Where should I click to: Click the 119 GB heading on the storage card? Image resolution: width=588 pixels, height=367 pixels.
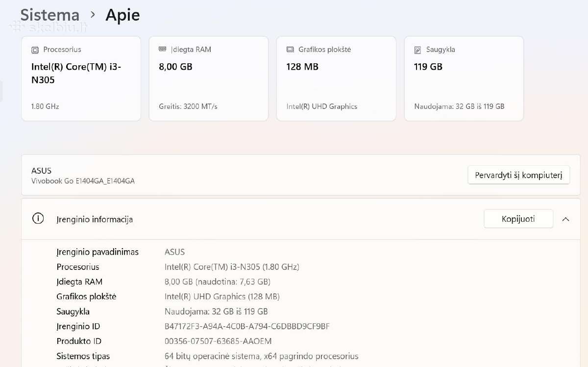[x=428, y=67]
